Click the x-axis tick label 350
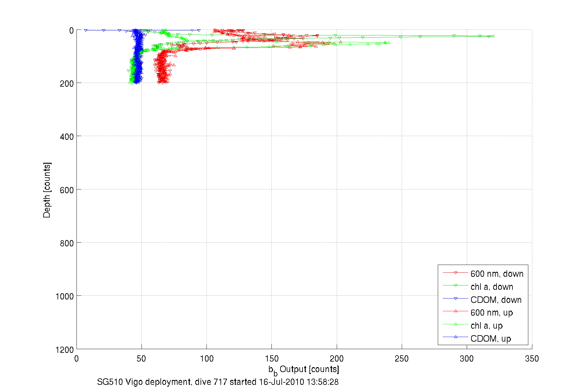The width and height of the screenshot is (588, 392). pos(532,359)
